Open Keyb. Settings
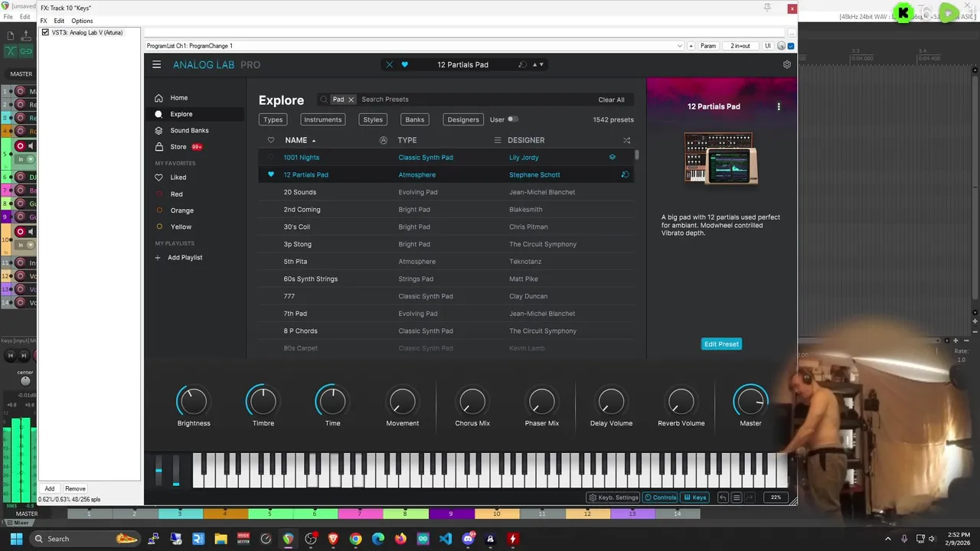The width and height of the screenshot is (980, 551). 612,497
